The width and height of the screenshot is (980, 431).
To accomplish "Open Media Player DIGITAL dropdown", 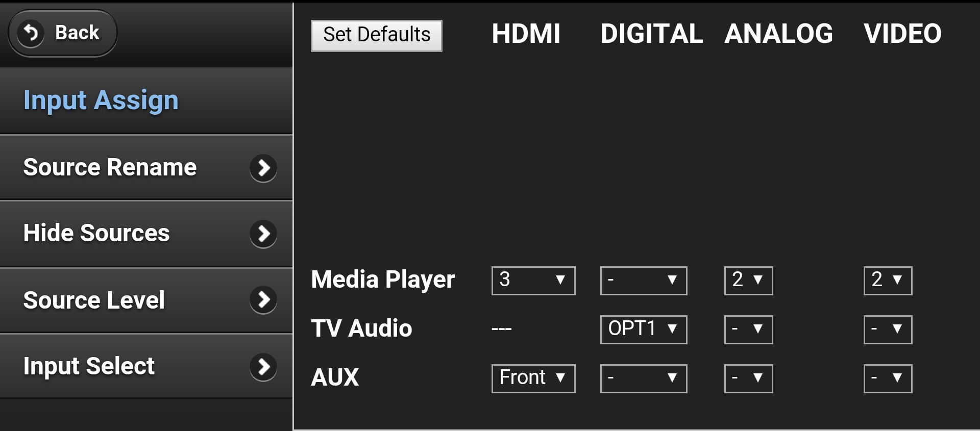I will tap(644, 281).
